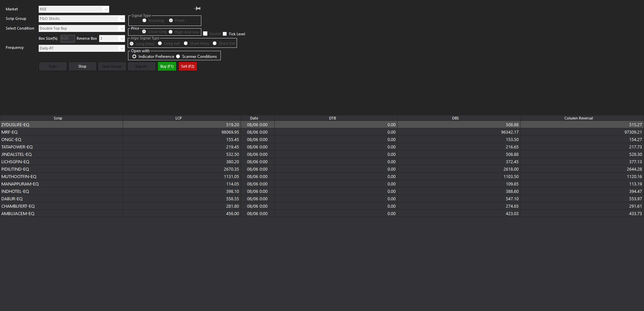The image size is (644, 311).
Task: Click Column Reversal value 97309.21
Action: 632,132
